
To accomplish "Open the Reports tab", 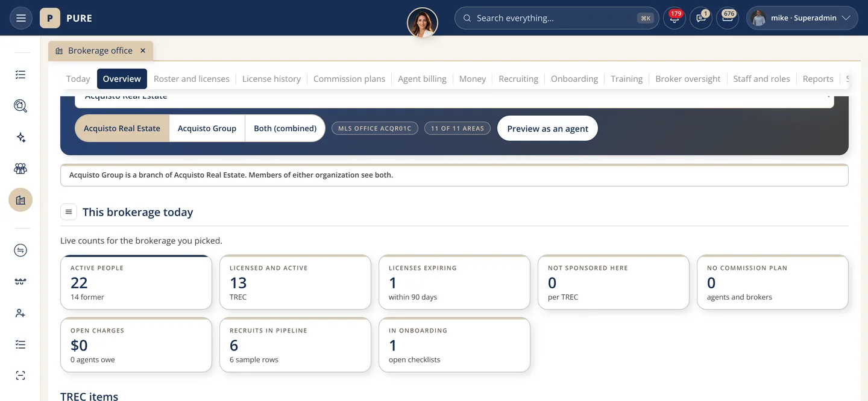I will pyautogui.click(x=818, y=79).
